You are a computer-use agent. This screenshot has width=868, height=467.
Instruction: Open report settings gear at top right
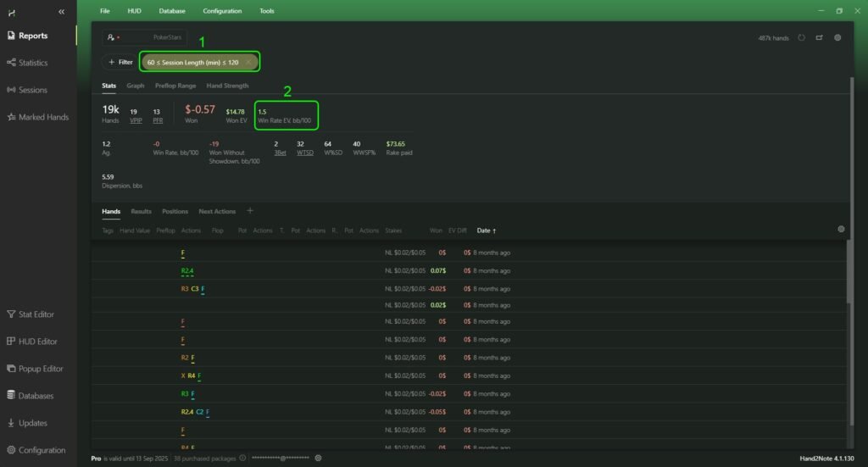837,38
